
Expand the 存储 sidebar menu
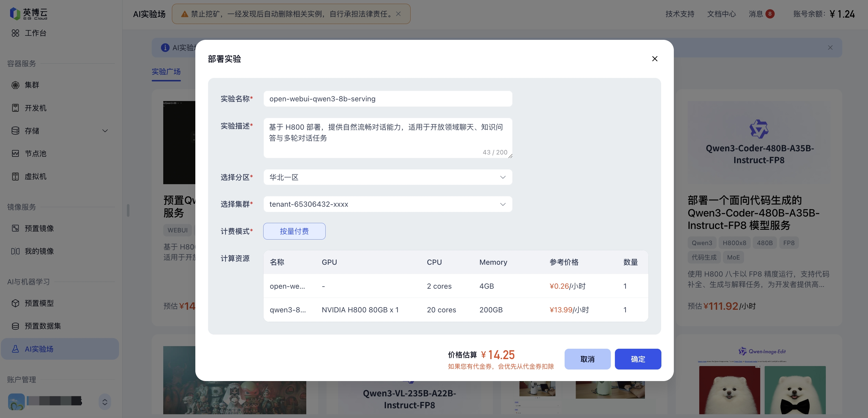[x=105, y=130]
